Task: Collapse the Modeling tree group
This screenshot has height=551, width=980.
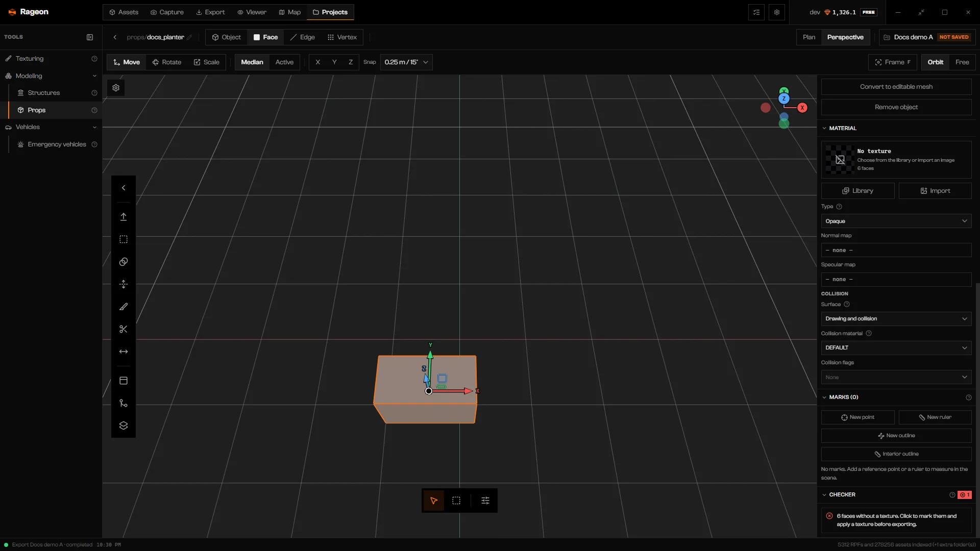Action: (x=94, y=76)
